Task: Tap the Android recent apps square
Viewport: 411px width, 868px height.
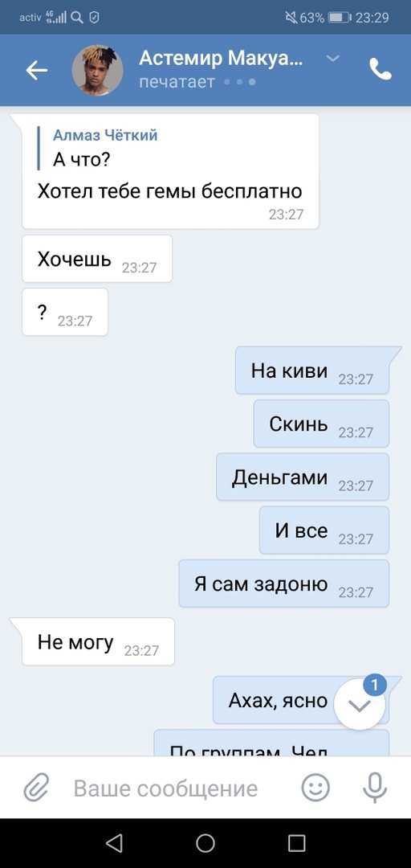Action: coord(296,843)
